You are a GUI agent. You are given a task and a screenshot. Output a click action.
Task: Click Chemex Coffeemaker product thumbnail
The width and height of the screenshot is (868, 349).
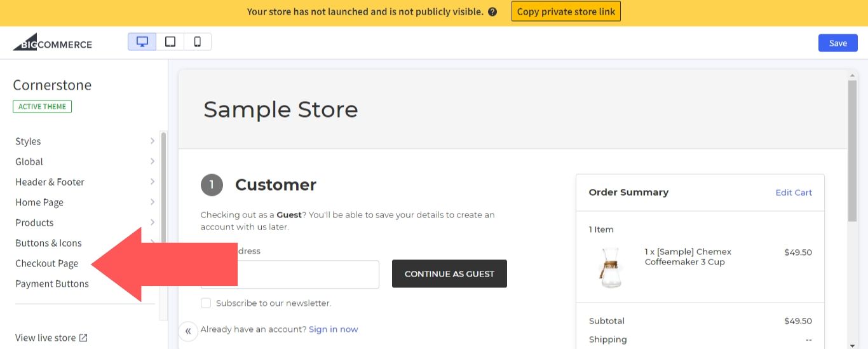coord(611,267)
